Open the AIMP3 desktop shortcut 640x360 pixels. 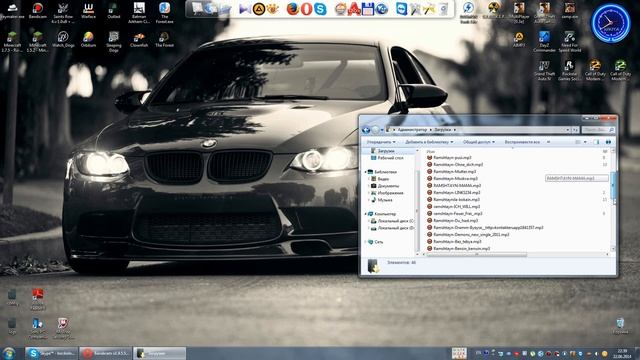[519, 40]
